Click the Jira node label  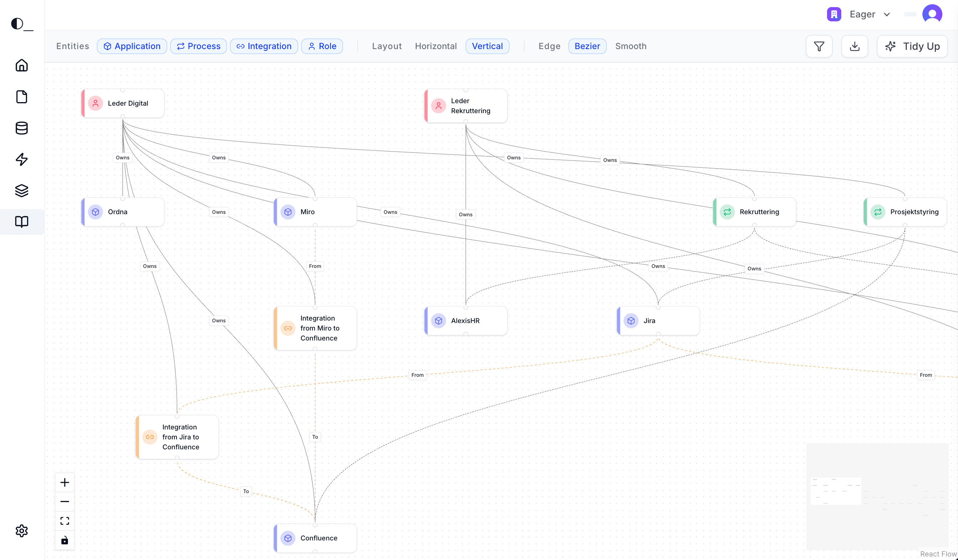tap(649, 321)
